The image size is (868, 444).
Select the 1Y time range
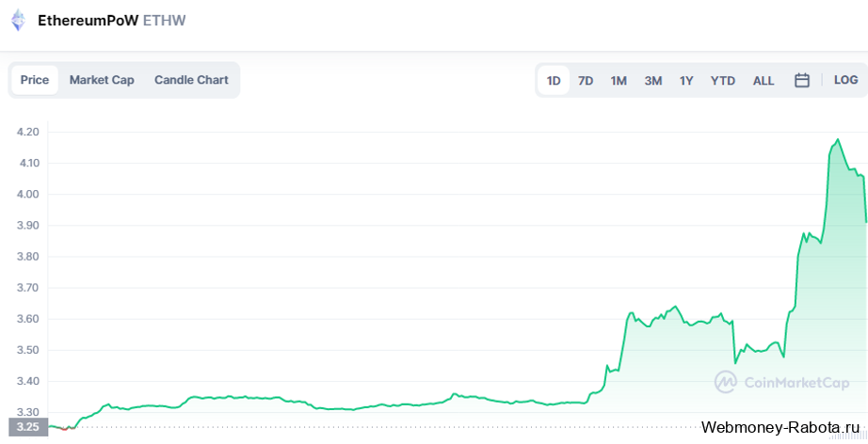coord(686,81)
